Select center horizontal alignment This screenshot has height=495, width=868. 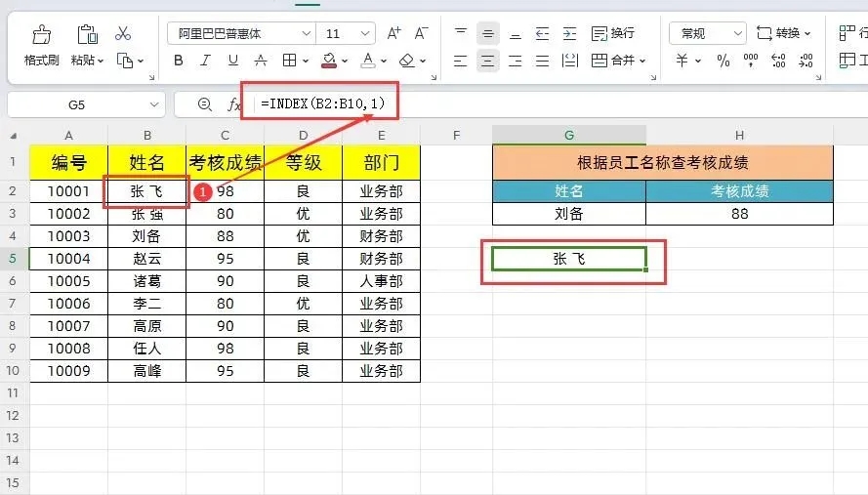tap(487, 61)
